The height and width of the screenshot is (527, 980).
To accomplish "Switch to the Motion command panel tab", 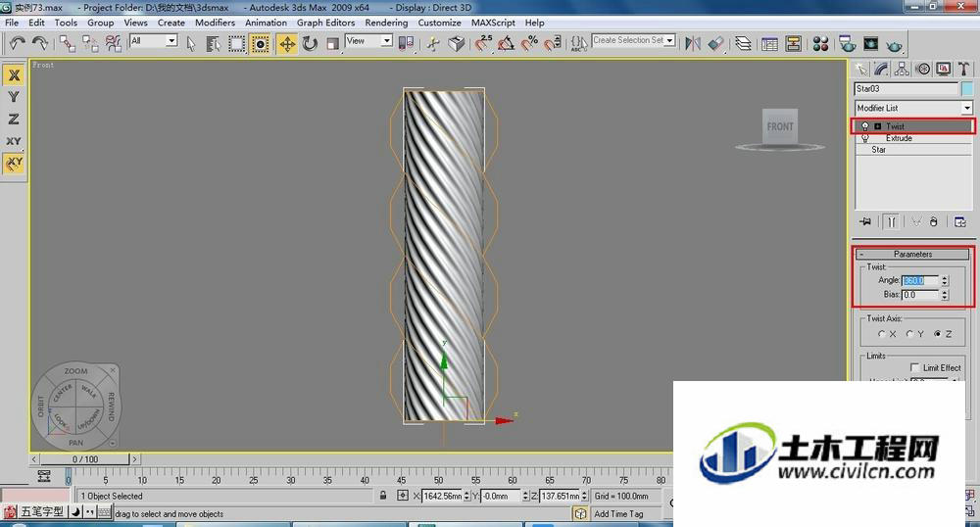I will pos(922,69).
